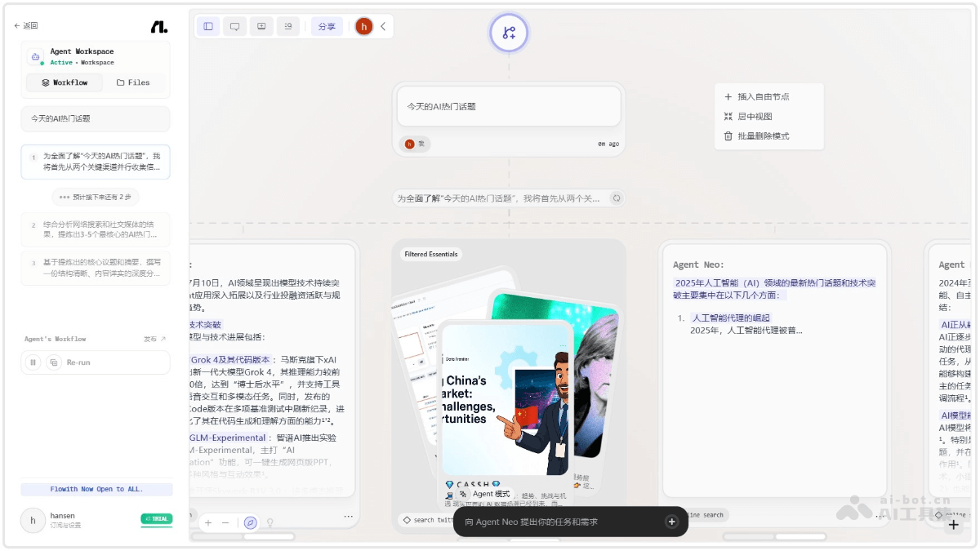Pause the agent workflow

33,362
